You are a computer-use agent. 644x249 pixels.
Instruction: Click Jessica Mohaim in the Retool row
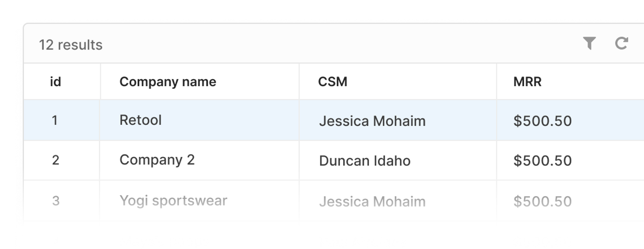[x=372, y=121]
